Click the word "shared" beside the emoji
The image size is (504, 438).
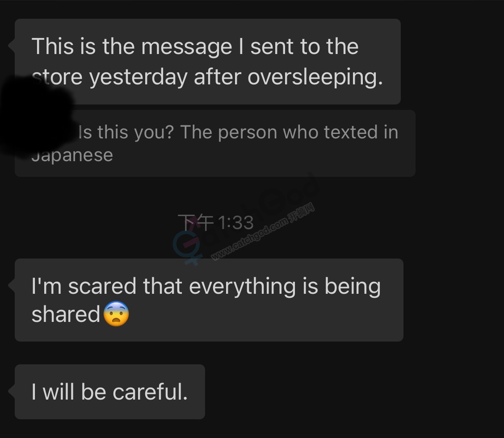[66, 314]
